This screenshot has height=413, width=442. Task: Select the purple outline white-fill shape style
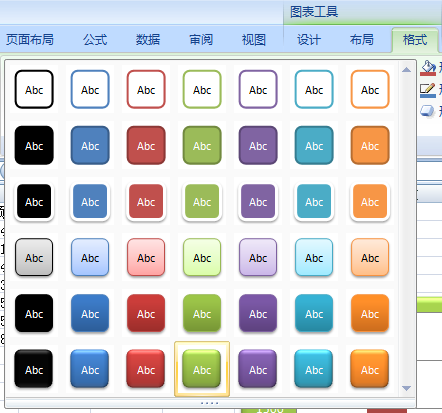click(258, 89)
